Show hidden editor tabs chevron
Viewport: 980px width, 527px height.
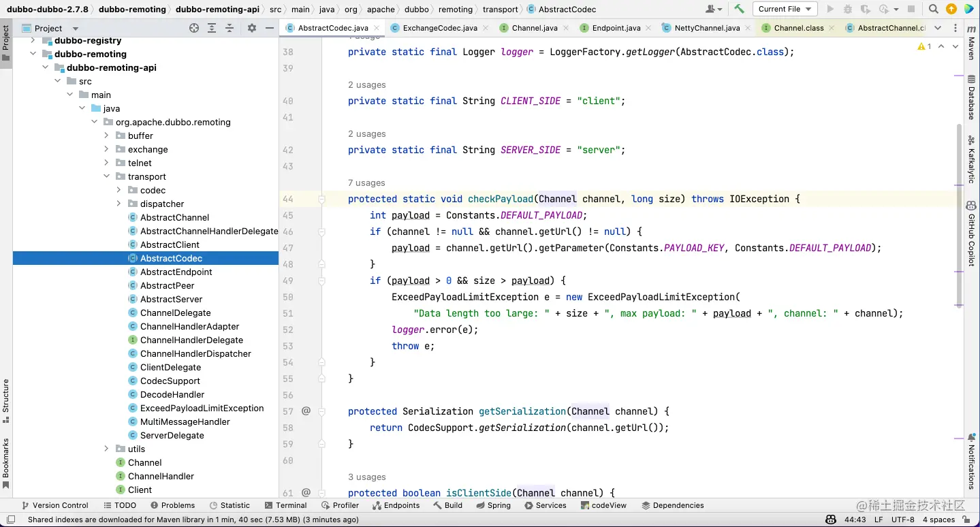point(938,28)
